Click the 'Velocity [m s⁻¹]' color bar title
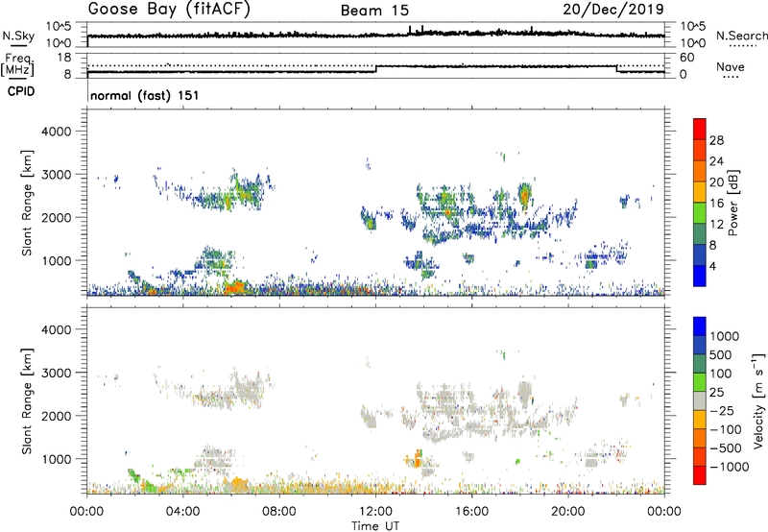Screen dimensions: 768x532 tap(758, 400)
